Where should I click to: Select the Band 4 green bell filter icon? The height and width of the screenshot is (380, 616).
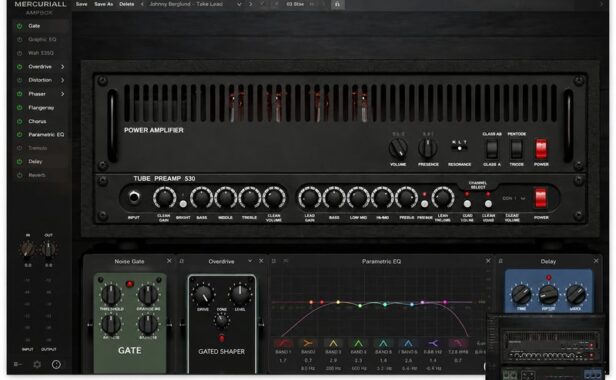point(358,343)
